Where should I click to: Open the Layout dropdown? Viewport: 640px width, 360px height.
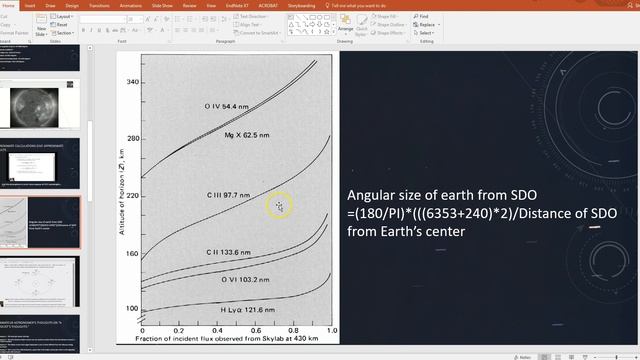[x=62, y=16]
